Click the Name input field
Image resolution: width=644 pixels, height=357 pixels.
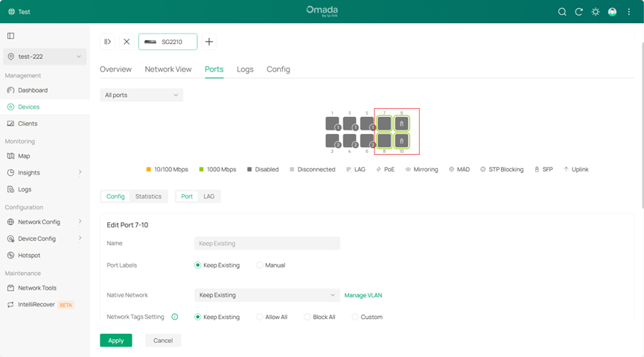point(267,244)
